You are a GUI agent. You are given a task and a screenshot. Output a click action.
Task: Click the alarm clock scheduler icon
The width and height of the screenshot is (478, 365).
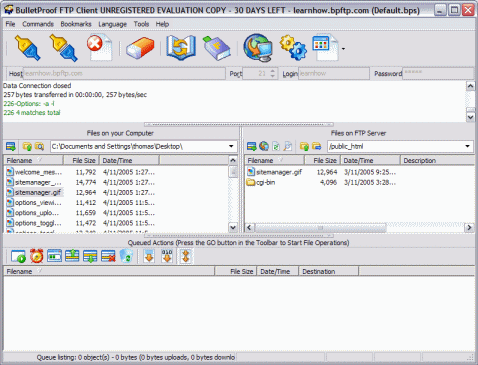tap(36, 256)
